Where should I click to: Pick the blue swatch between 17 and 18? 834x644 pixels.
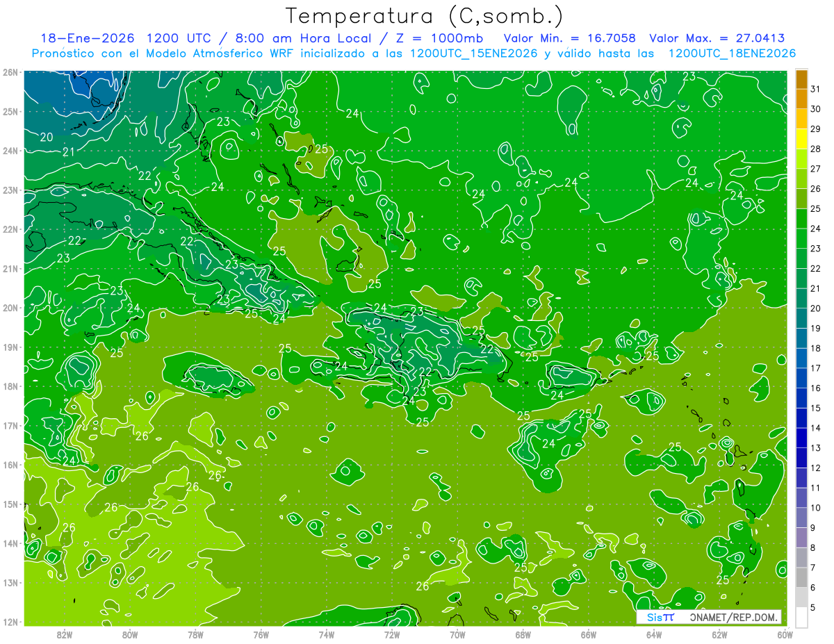[x=801, y=358]
